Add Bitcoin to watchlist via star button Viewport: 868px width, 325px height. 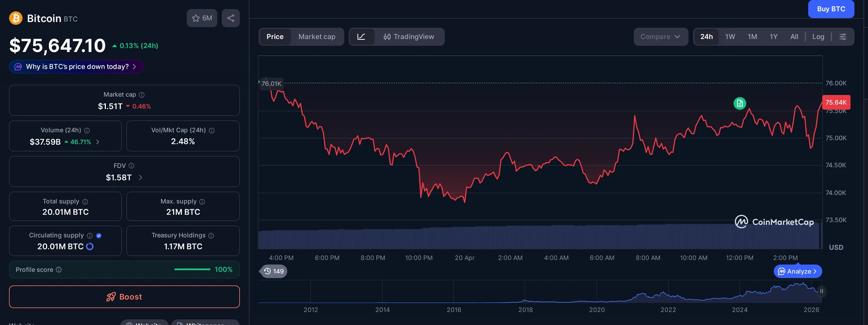pyautogui.click(x=202, y=18)
